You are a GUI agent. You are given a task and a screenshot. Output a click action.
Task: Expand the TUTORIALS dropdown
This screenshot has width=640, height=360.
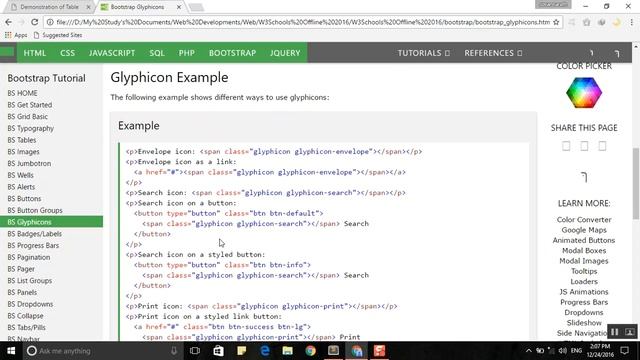tap(424, 53)
